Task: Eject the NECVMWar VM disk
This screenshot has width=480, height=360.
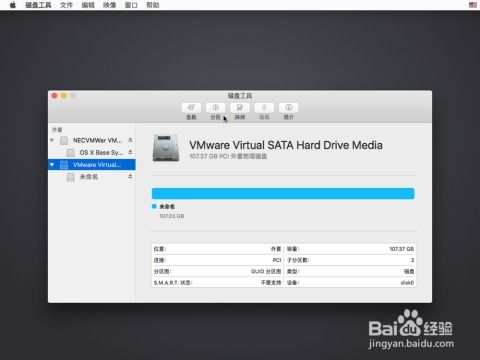Action: click(130, 140)
